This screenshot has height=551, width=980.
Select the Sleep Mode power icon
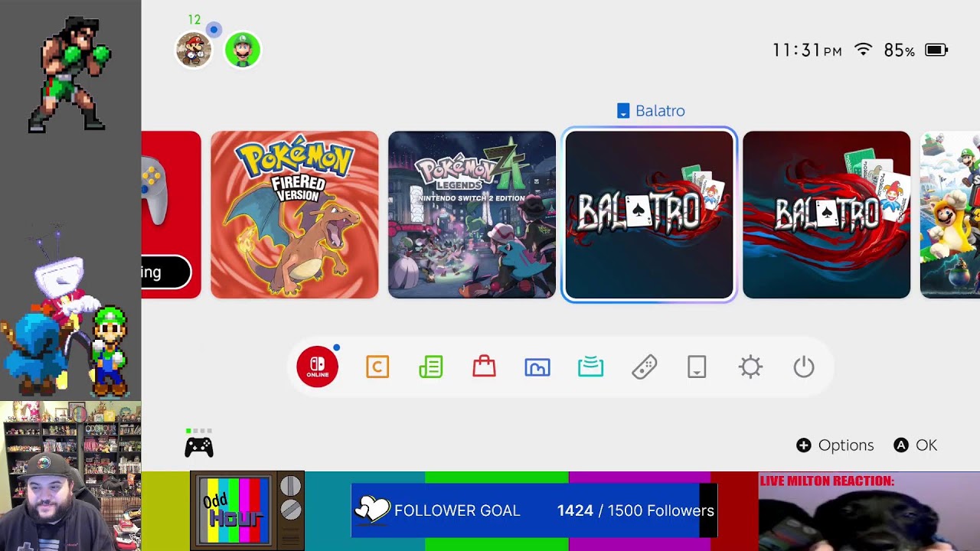804,367
